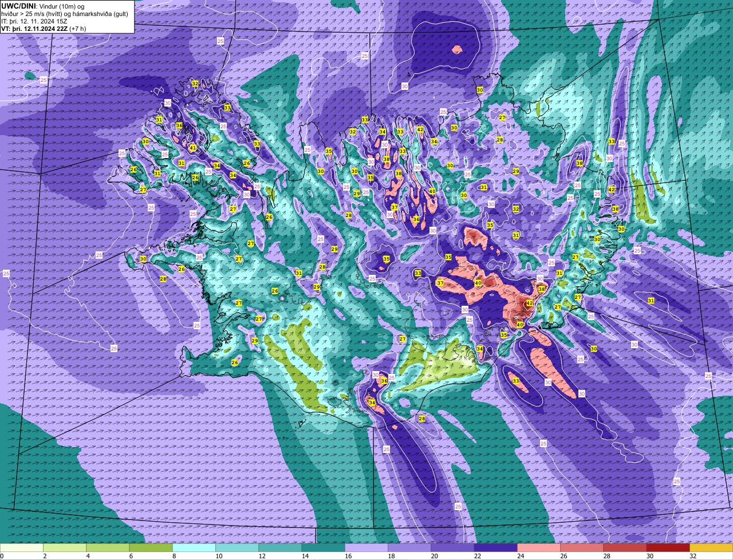Click the dark teal 14–16 legend swatch
This screenshot has width=733, height=560.
click(x=324, y=548)
